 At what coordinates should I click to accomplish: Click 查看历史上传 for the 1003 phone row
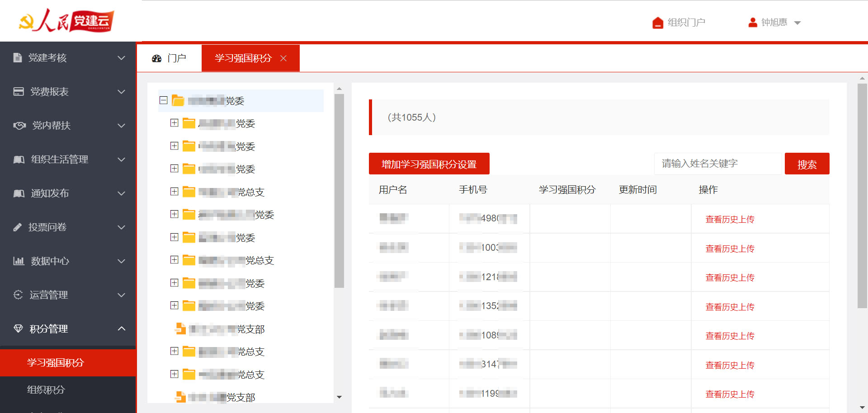(x=730, y=249)
